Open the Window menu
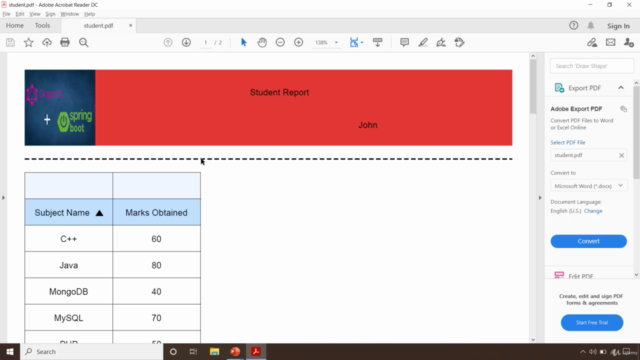The width and height of the screenshot is (640, 360). (69, 14)
